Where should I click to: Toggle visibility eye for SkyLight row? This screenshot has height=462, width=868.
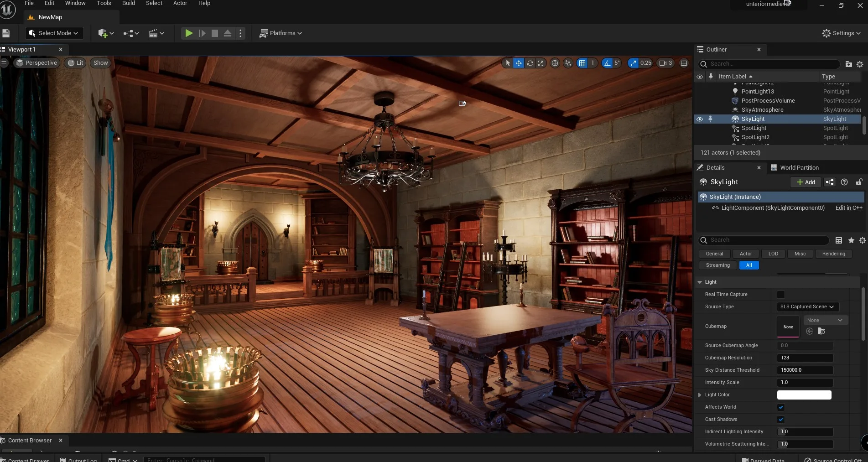(700, 119)
